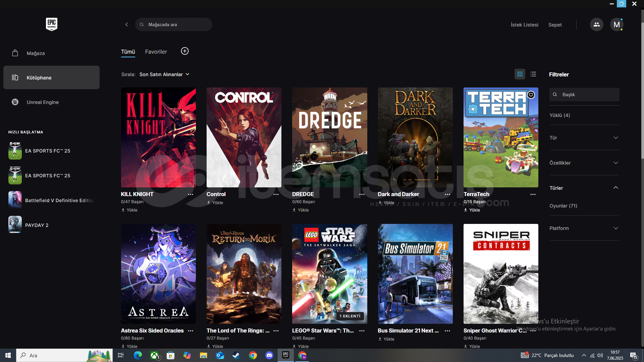Open Astrea Six Sided Oracles options
The width and height of the screenshot is (644, 362).
(x=191, y=331)
